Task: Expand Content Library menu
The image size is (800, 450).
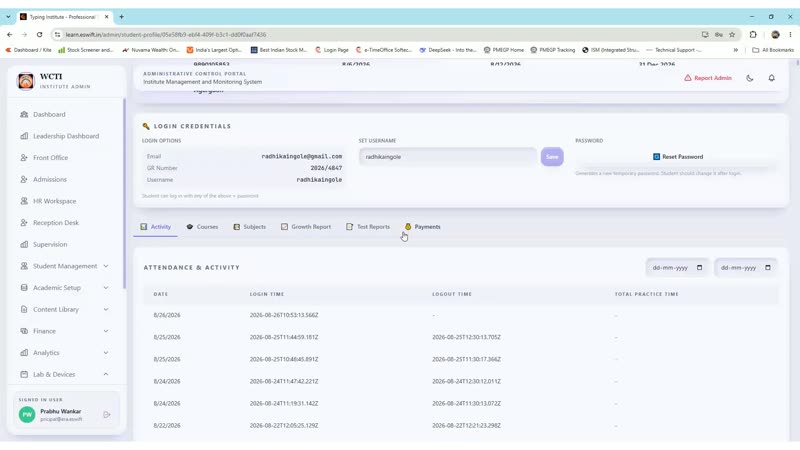Action: pyautogui.click(x=64, y=310)
